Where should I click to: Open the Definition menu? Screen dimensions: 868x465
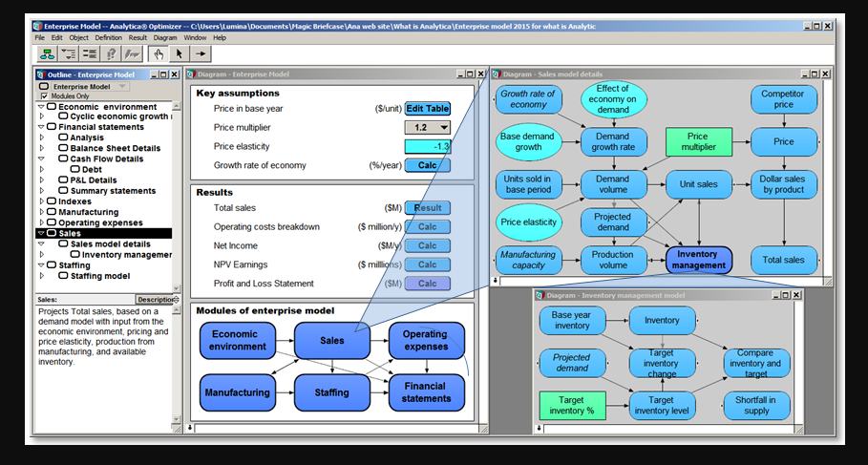click(108, 37)
